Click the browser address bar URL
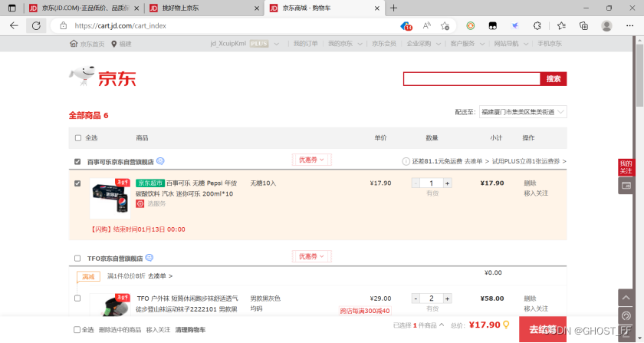This screenshot has height=343, width=644. pos(120,25)
